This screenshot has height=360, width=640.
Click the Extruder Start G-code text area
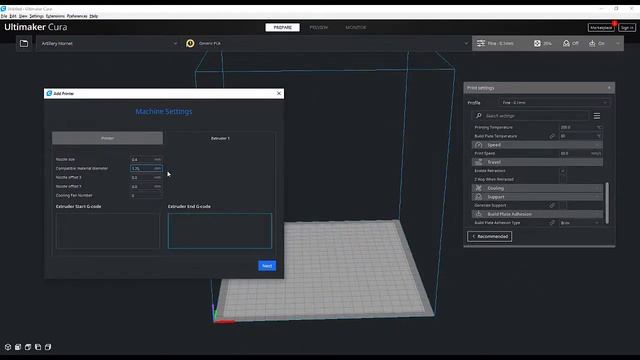click(x=108, y=231)
